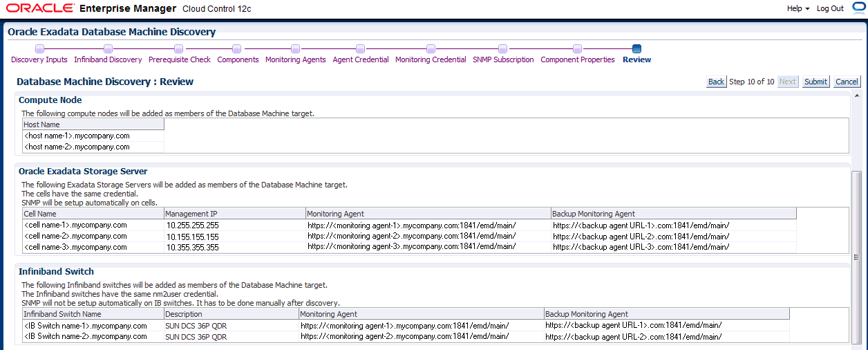868x350 pixels.
Task: Select host name-1 compute node row
Action: point(93,136)
